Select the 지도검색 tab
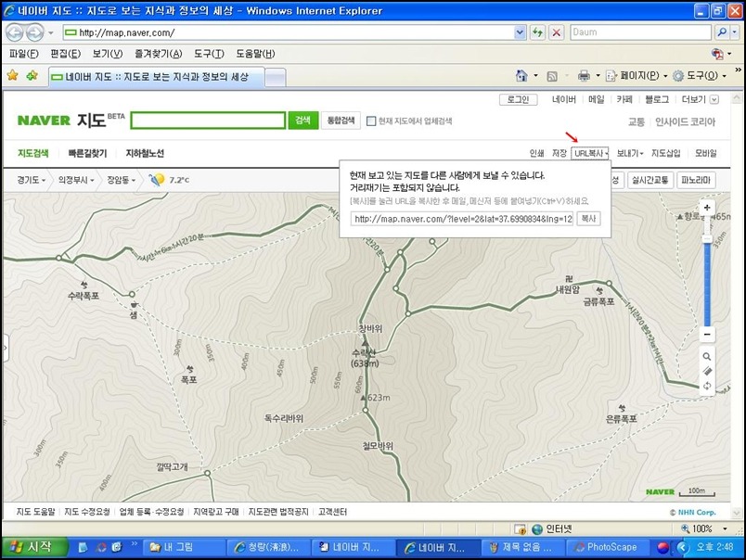This screenshot has height=560, width=746. (x=33, y=153)
